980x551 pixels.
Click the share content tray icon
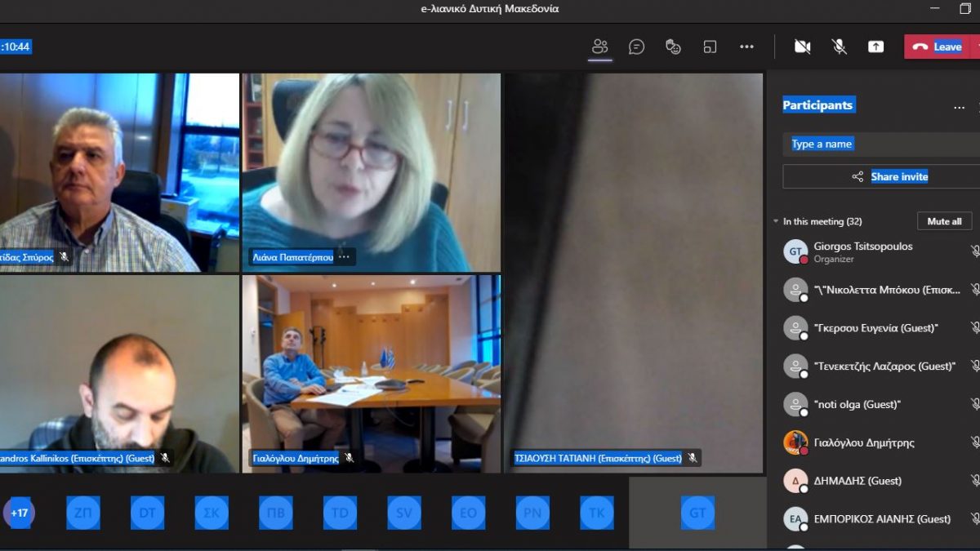click(x=875, y=47)
